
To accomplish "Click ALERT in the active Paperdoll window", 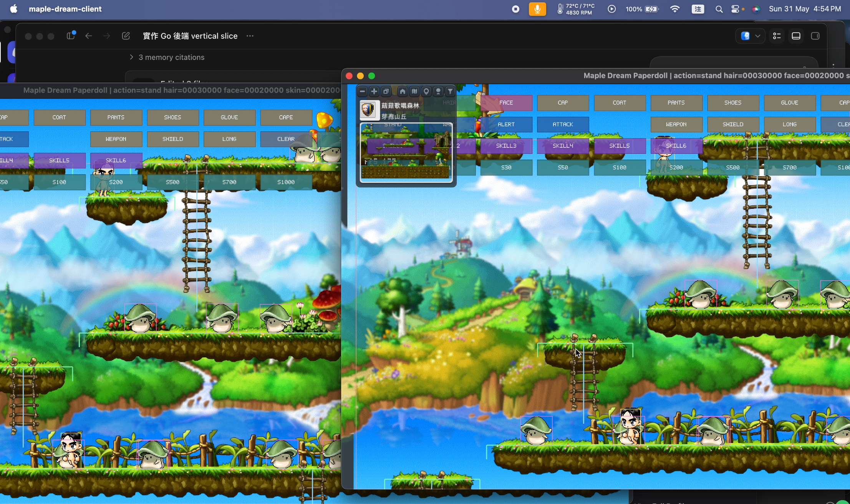I will (x=506, y=124).
